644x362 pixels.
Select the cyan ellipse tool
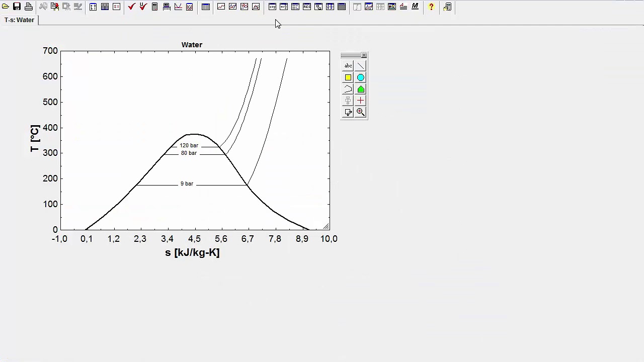pos(361,77)
